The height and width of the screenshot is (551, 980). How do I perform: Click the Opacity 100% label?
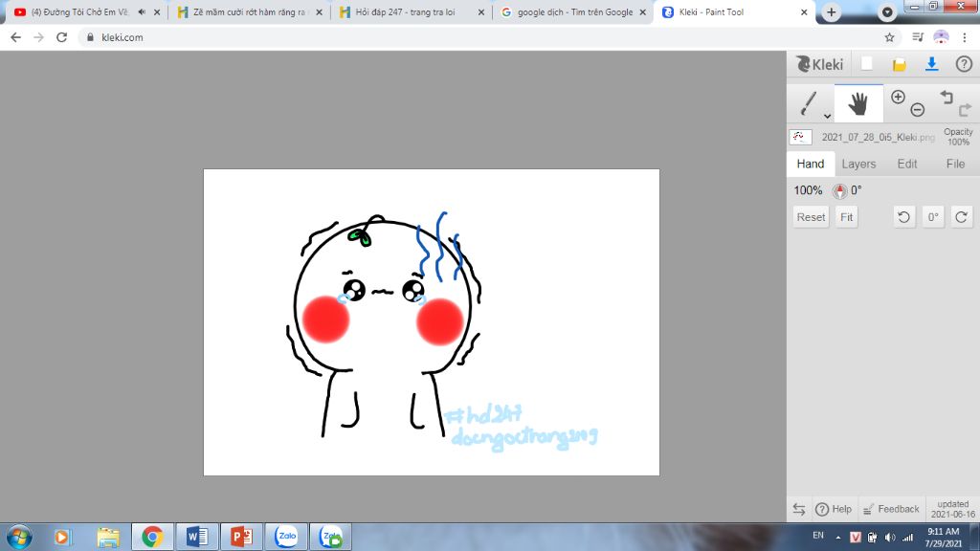958,137
